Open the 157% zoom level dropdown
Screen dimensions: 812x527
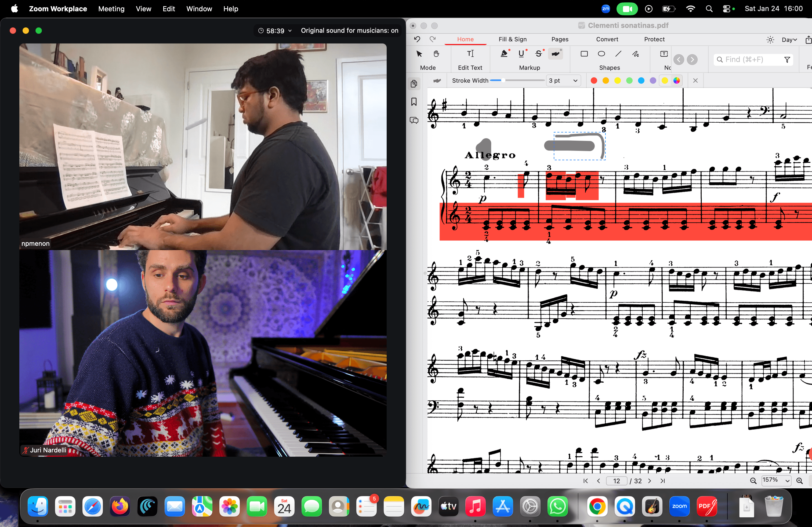coord(776,480)
